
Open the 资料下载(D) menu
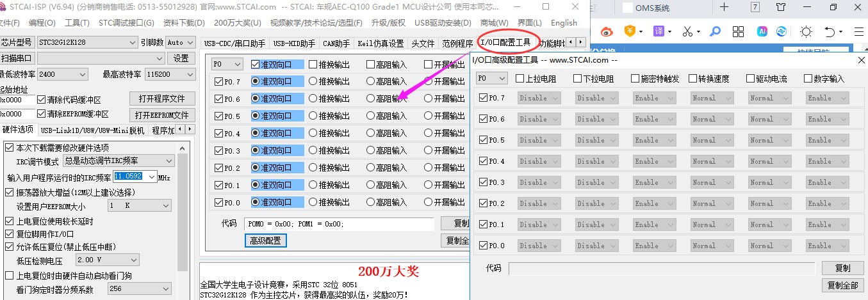point(184,23)
